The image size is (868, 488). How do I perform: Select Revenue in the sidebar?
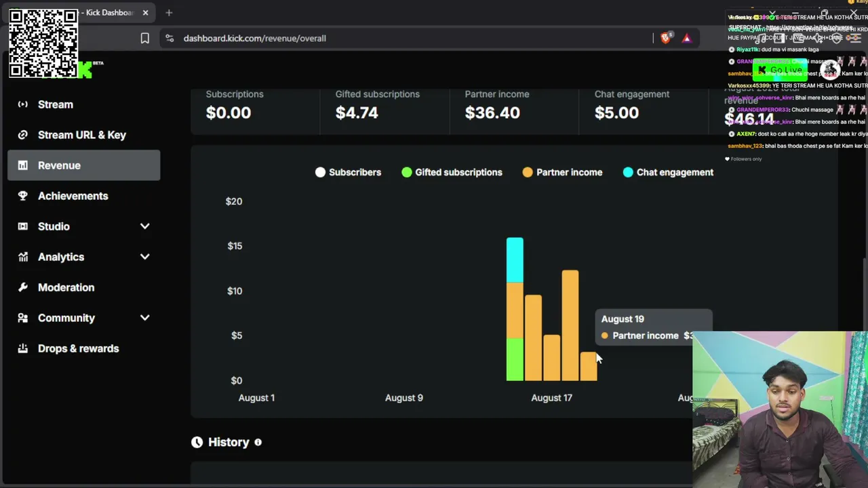[x=83, y=165]
